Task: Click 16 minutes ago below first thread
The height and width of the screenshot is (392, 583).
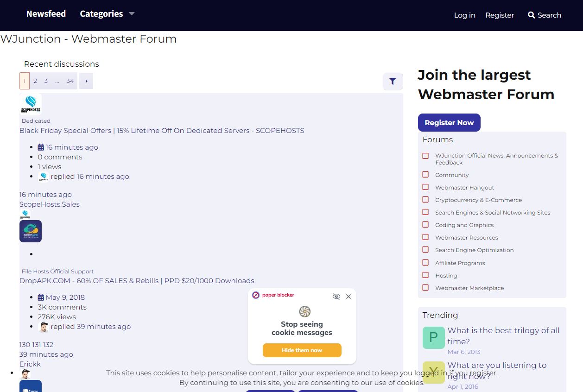Action: pos(45,195)
